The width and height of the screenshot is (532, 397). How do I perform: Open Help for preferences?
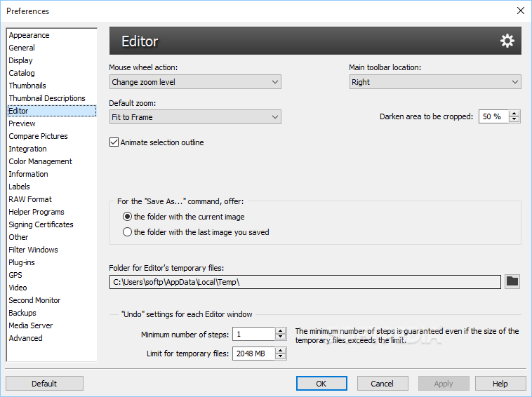[x=500, y=384]
